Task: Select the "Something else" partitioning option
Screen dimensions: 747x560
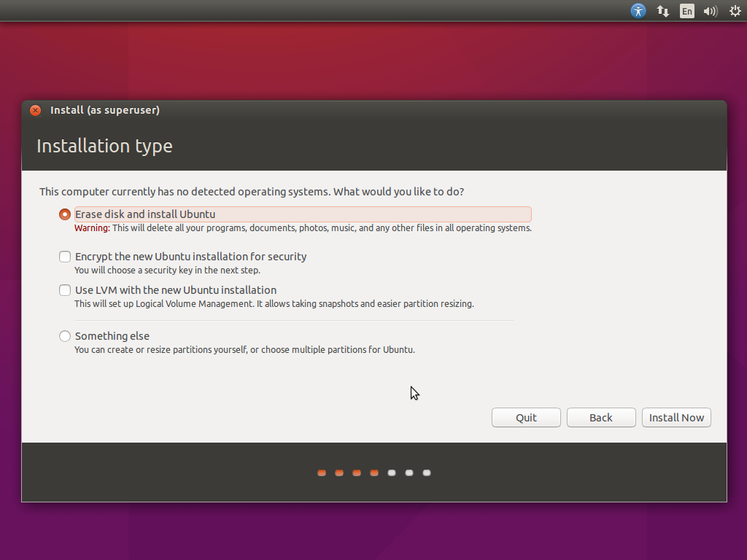Action: tap(64, 336)
